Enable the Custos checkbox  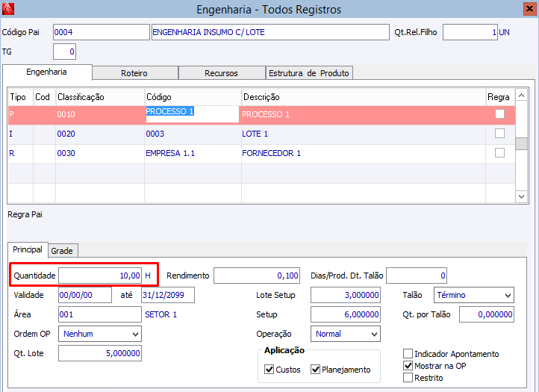coord(269,370)
